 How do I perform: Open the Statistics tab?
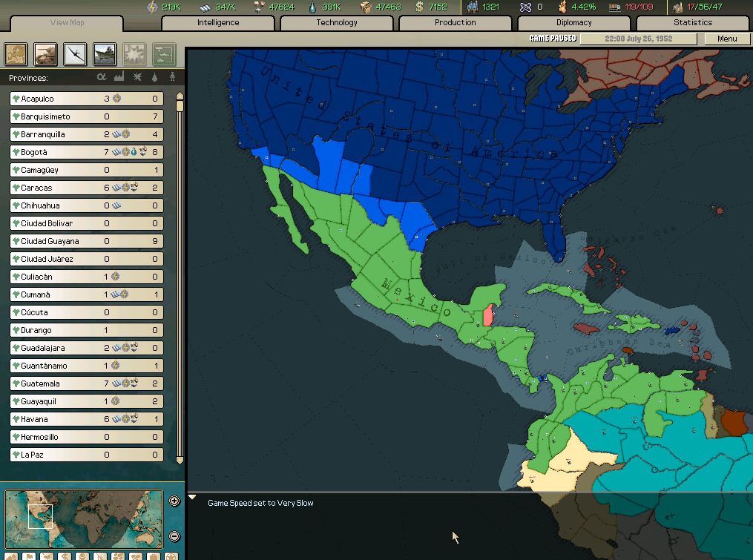(693, 22)
